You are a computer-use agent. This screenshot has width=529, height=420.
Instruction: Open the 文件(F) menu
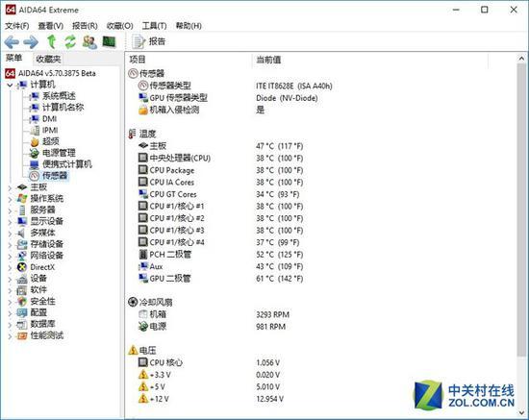tap(17, 26)
